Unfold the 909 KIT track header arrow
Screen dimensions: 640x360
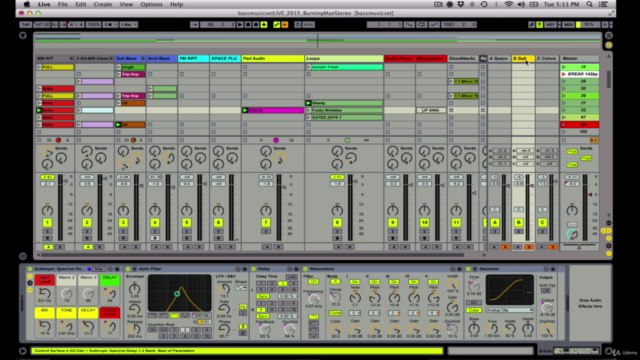click(71, 59)
